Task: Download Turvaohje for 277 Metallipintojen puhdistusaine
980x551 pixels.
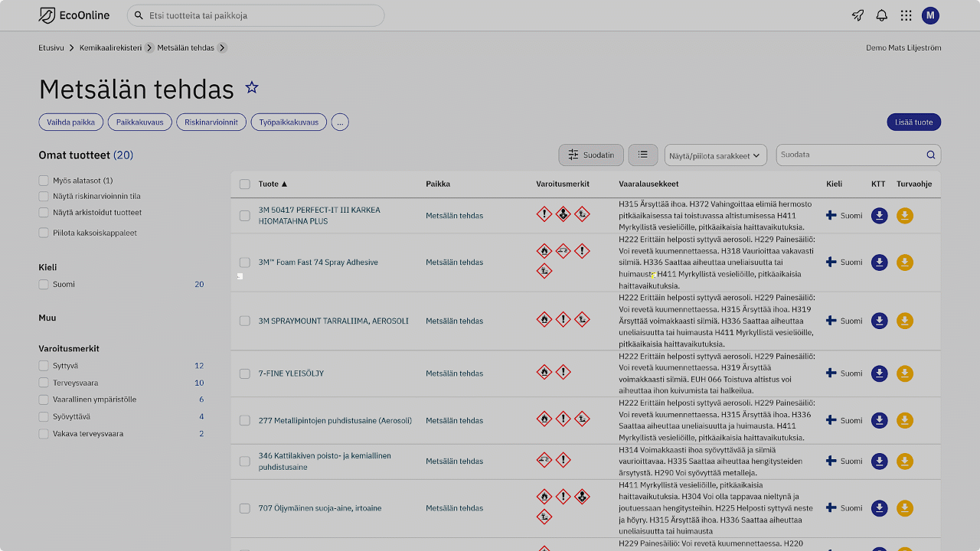Action: coord(905,420)
